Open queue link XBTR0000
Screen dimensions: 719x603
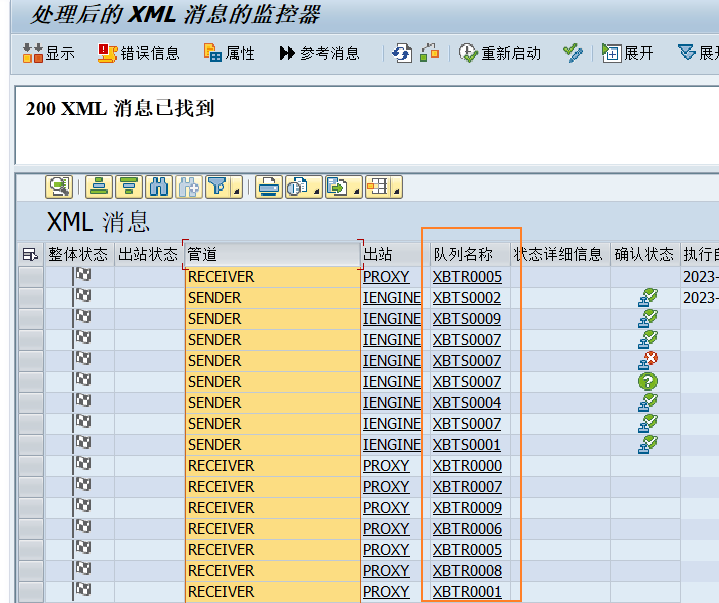(x=467, y=466)
